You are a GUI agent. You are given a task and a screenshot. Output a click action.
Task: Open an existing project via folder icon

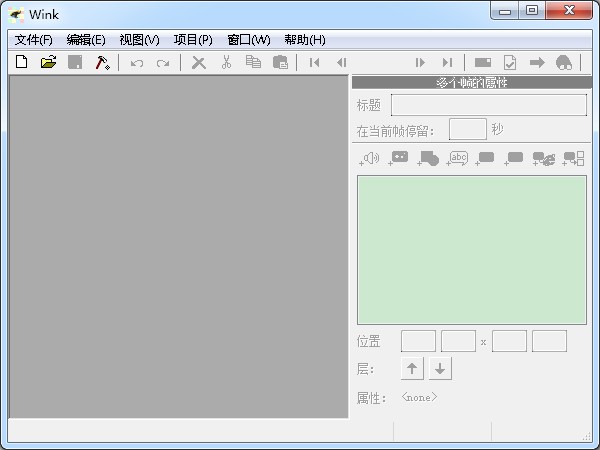tap(48, 62)
